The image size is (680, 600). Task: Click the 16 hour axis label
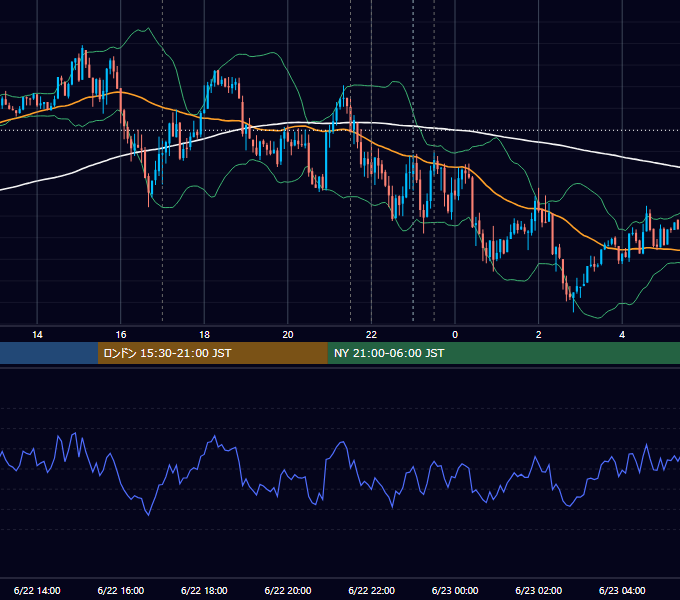[121, 335]
